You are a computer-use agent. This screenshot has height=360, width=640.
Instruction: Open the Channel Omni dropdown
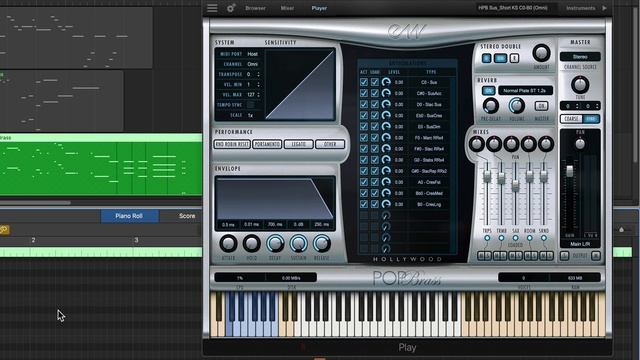[x=253, y=64]
